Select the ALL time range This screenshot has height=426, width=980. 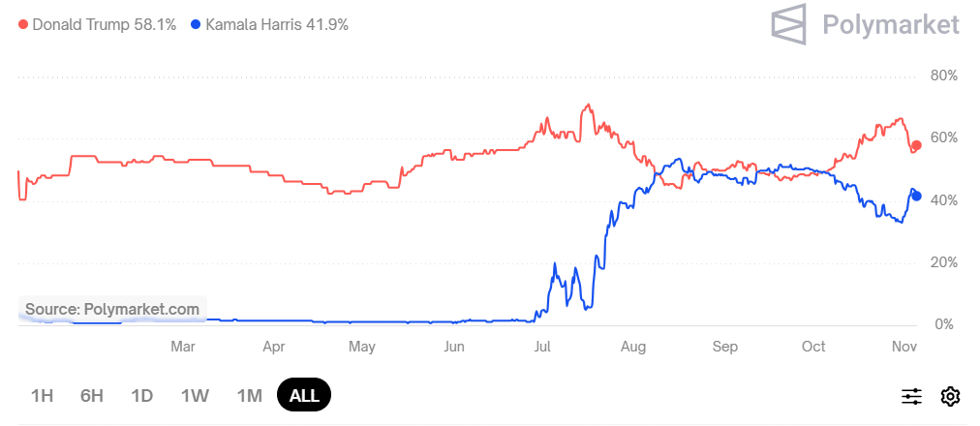(x=304, y=395)
